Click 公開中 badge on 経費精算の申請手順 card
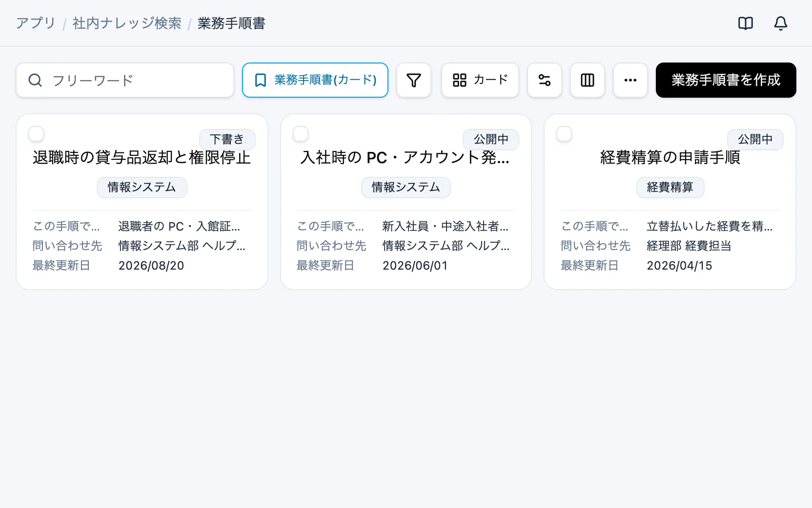This screenshot has width=812, height=508. tap(755, 139)
